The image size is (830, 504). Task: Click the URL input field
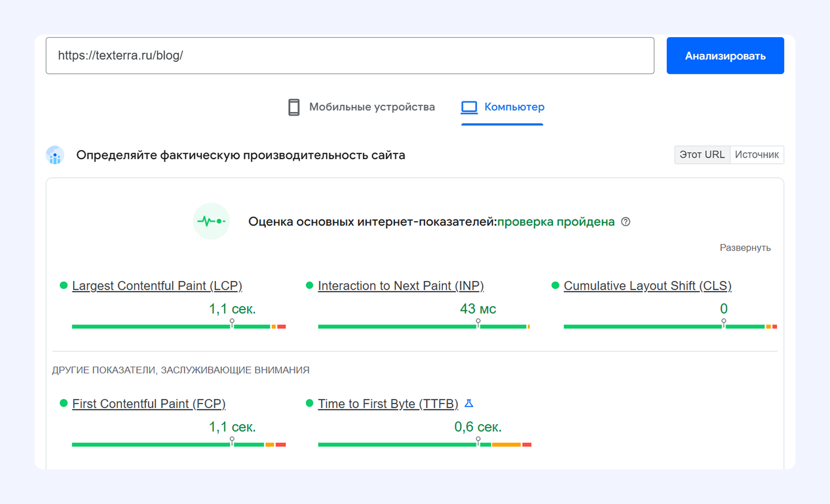coord(349,56)
